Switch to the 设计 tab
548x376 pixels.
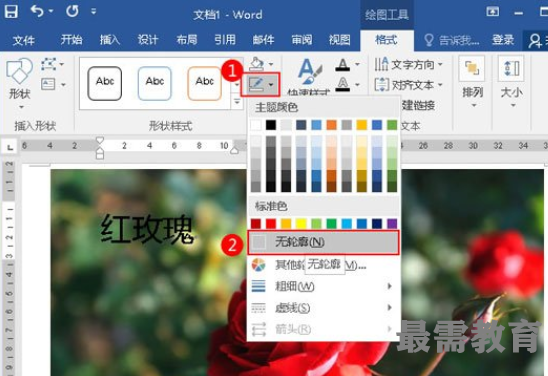[x=148, y=40]
